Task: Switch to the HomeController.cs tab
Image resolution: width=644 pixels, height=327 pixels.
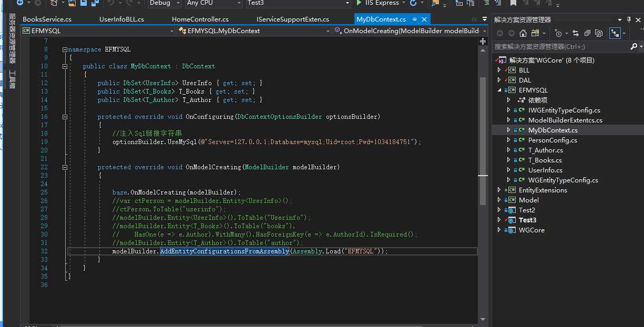Action: (200, 19)
